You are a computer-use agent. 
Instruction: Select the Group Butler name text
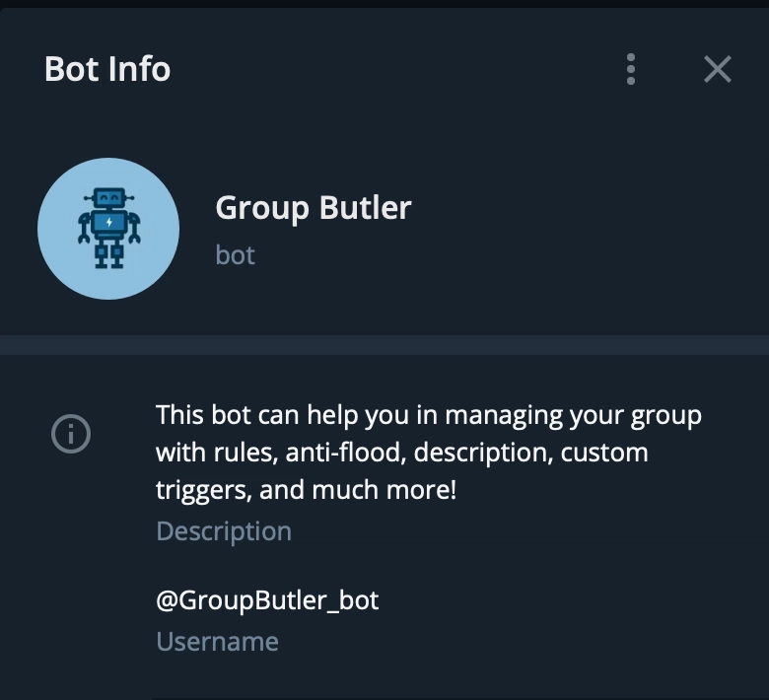click(314, 208)
